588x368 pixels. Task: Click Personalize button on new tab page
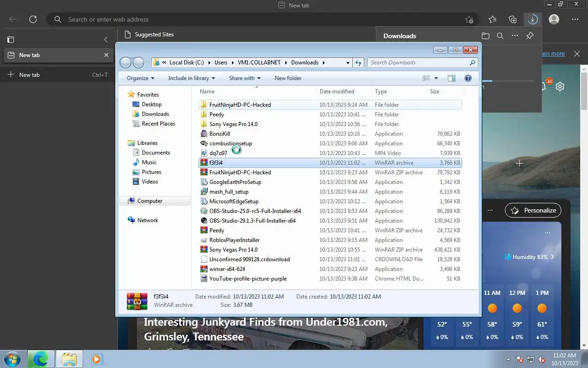coord(533,210)
